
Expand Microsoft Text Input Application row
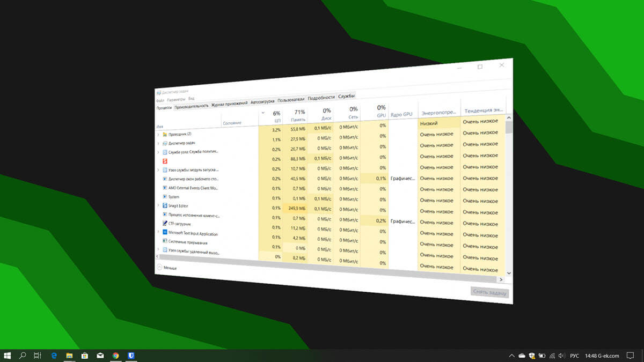(158, 232)
